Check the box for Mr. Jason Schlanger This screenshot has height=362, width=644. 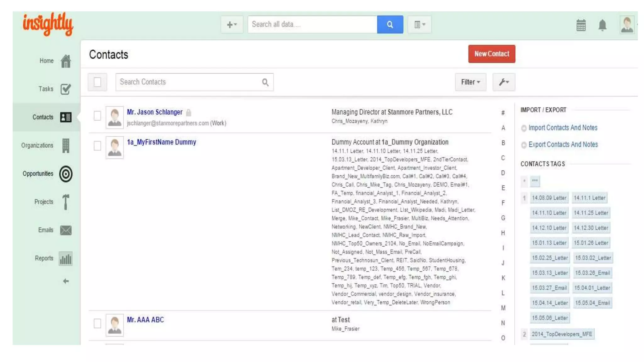pos(97,116)
